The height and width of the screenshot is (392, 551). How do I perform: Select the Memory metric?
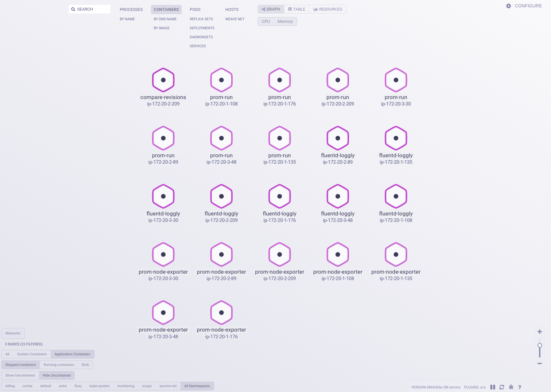[285, 22]
